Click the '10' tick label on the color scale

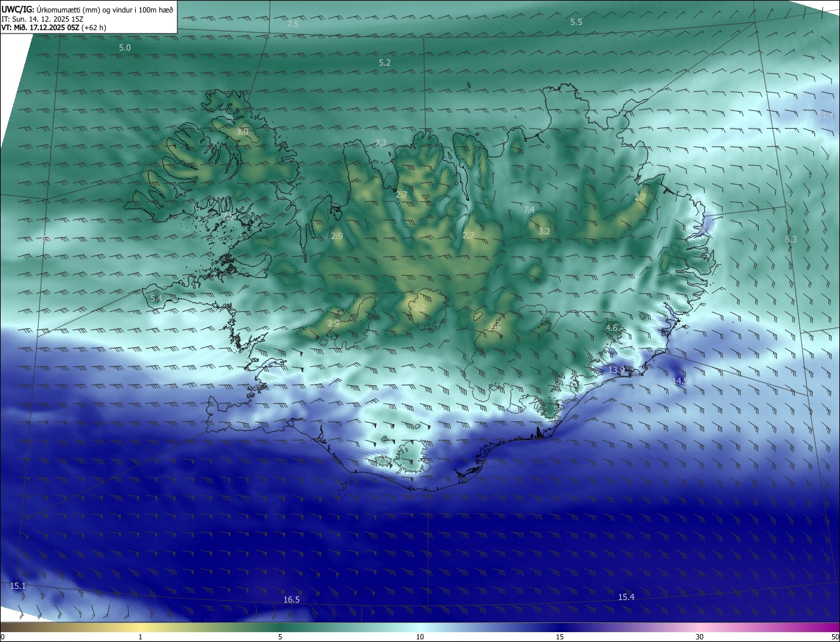(420, 637)
